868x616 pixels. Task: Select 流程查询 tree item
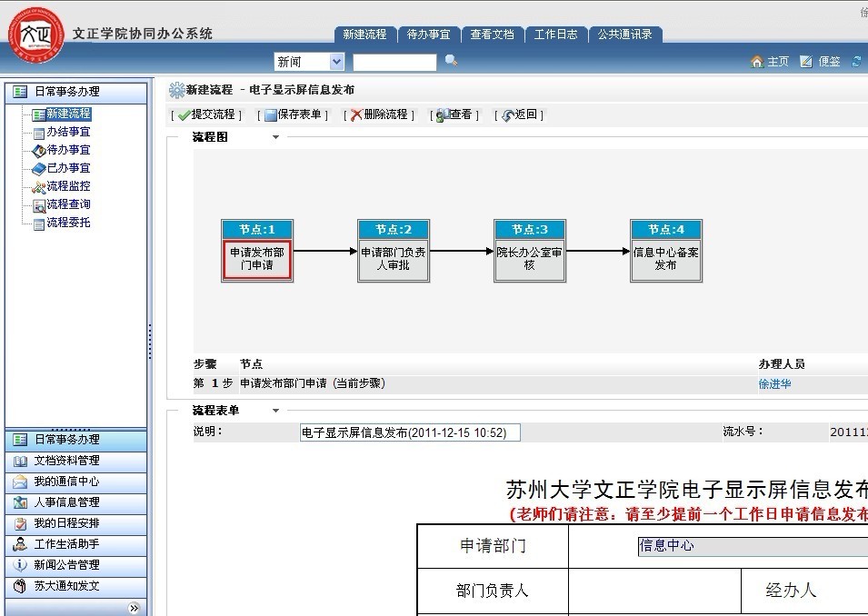click(x=68, y=204)
